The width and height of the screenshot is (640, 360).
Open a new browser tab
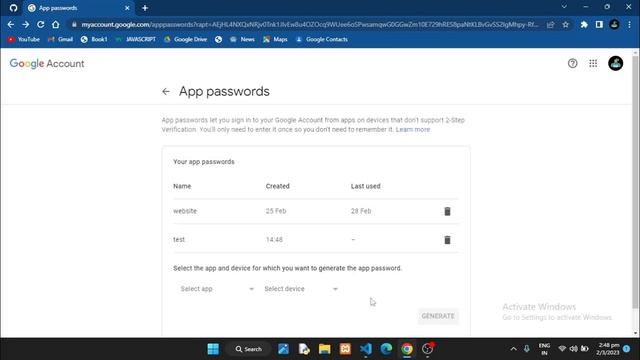tap(145, 8)
